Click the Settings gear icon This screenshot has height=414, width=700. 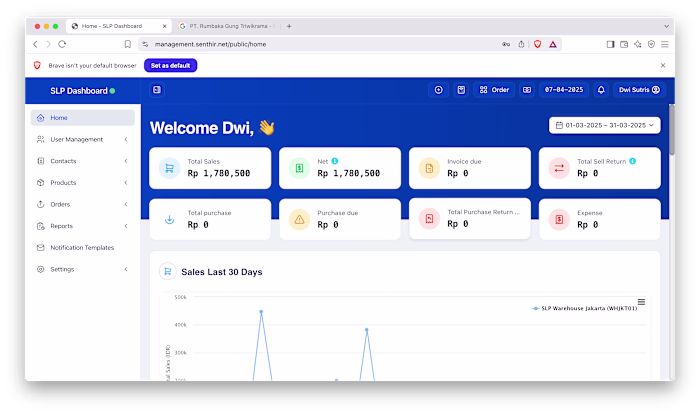pos(41,269)
